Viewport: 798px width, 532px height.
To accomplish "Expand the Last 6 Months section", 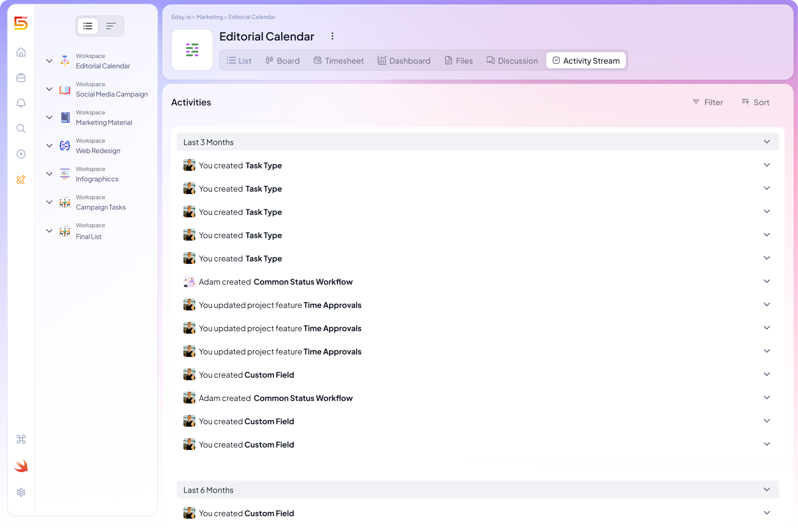I will coord(767,490).
